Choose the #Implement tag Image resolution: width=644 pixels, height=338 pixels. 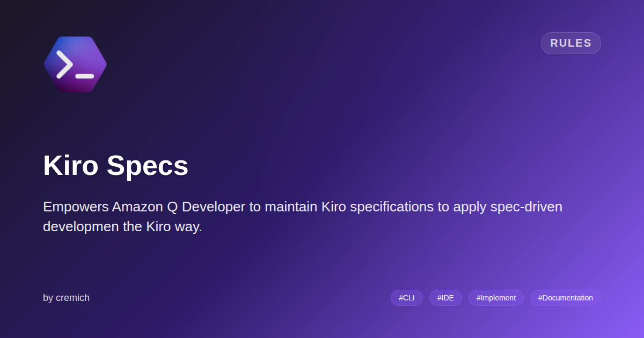(x=496, y=298)
